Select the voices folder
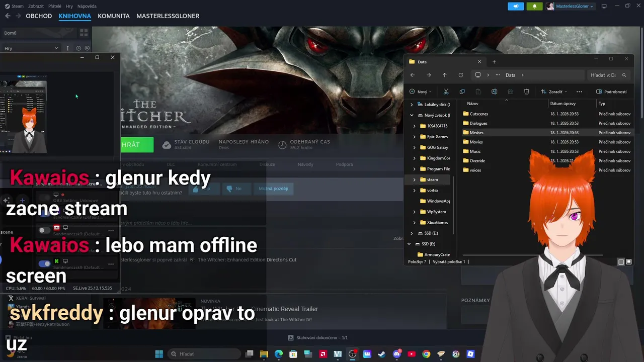This screenshot has width=644, height=362. tap(471, 170)
